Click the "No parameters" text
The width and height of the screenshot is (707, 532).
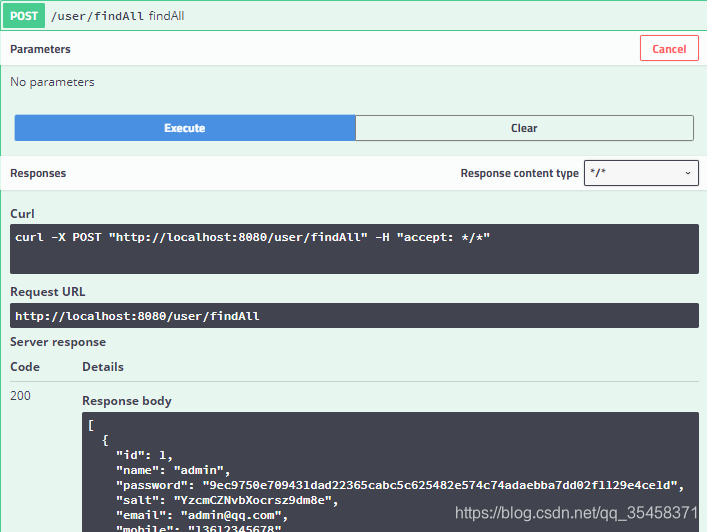(52, 82)
